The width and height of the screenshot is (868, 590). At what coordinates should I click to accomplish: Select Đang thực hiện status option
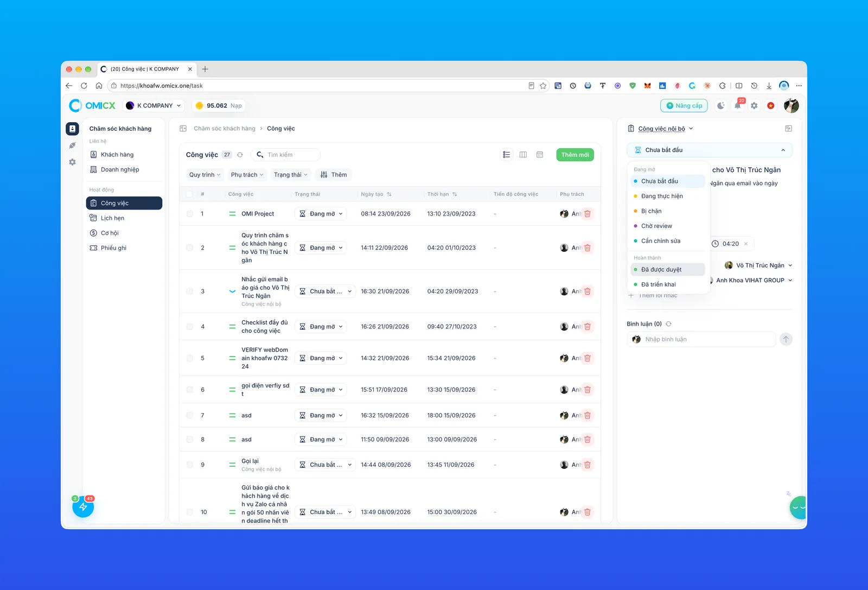coord(668,196)
